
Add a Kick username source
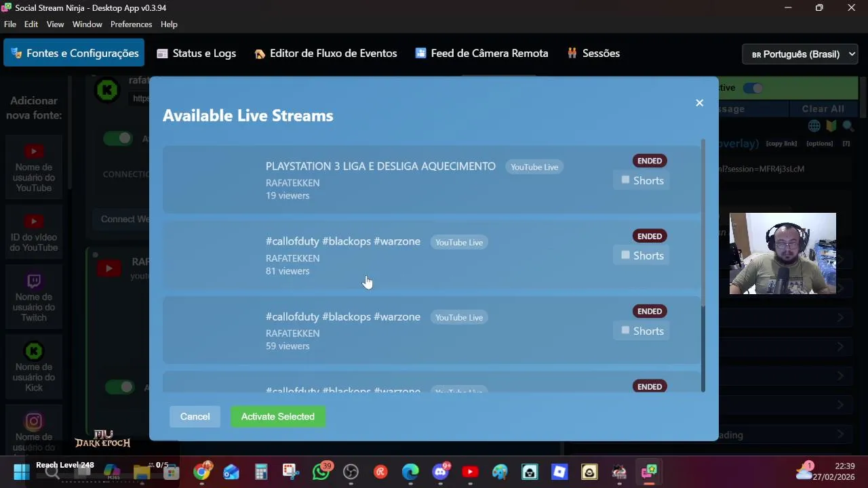[x=34, y=368]
